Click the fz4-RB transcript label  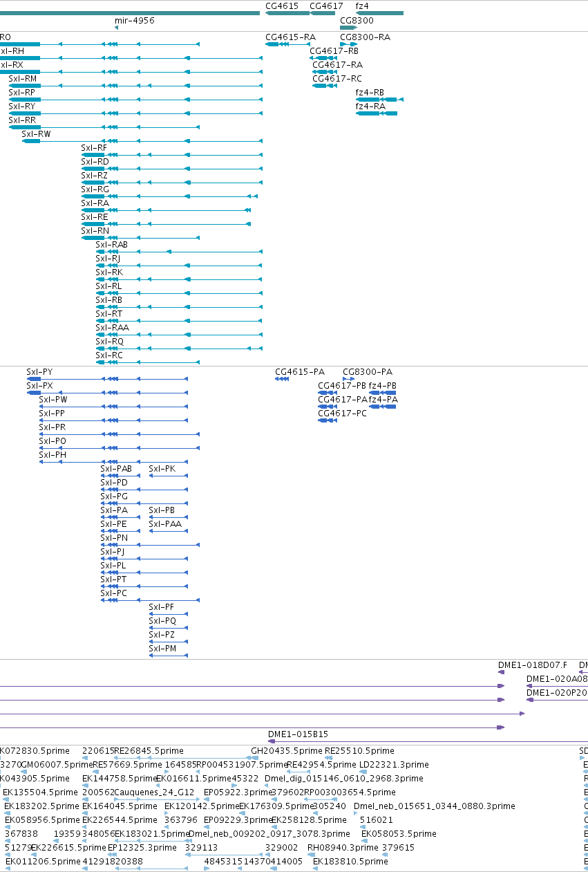pos(370,93)
